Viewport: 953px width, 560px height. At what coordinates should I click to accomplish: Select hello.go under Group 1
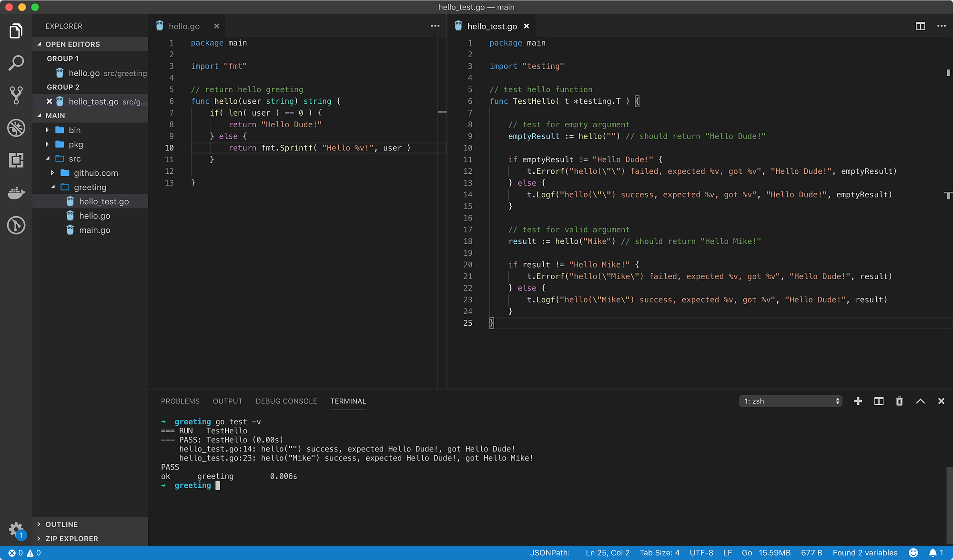click(90, 73)
